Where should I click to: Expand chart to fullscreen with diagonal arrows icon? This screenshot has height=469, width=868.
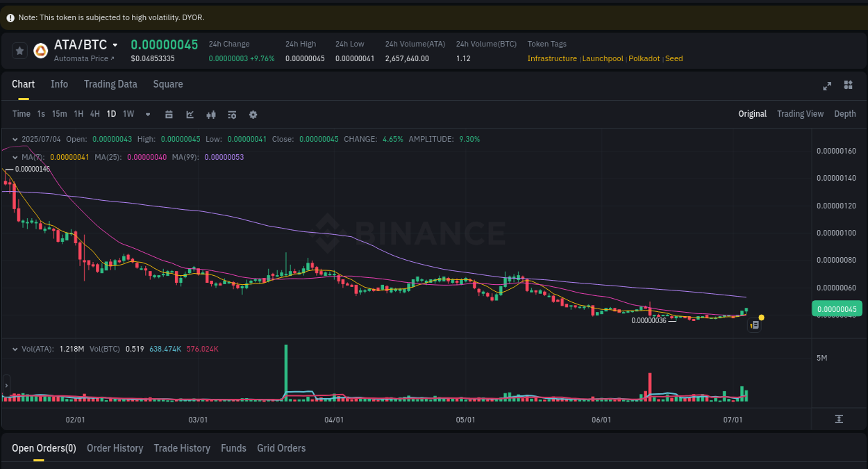(827, 85)
